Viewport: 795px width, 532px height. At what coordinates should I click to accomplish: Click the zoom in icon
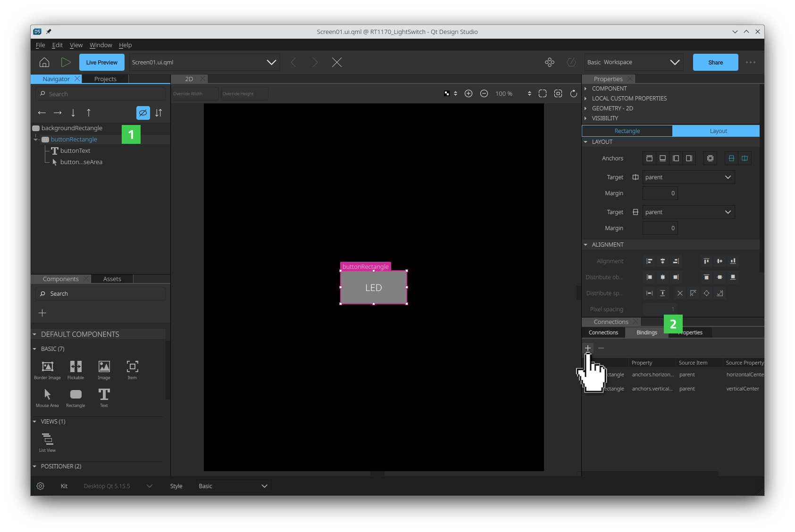(469, 94)
